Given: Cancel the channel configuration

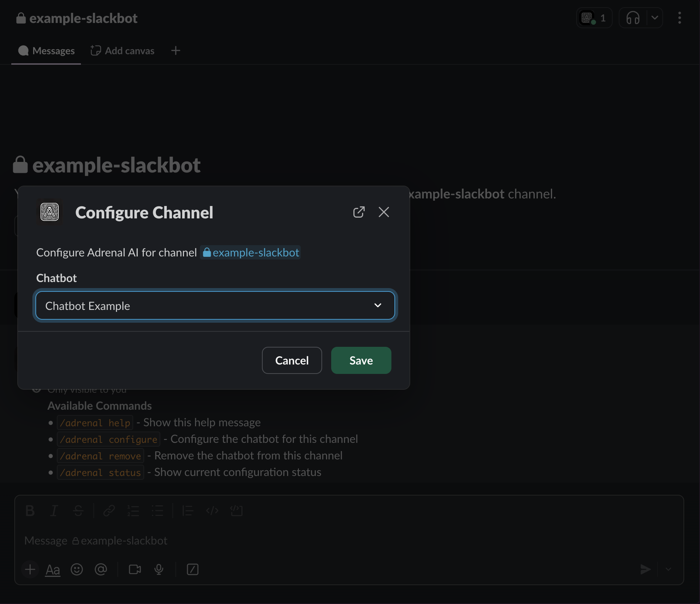Looking at the screenshot, I should click(x=292, y=360).
